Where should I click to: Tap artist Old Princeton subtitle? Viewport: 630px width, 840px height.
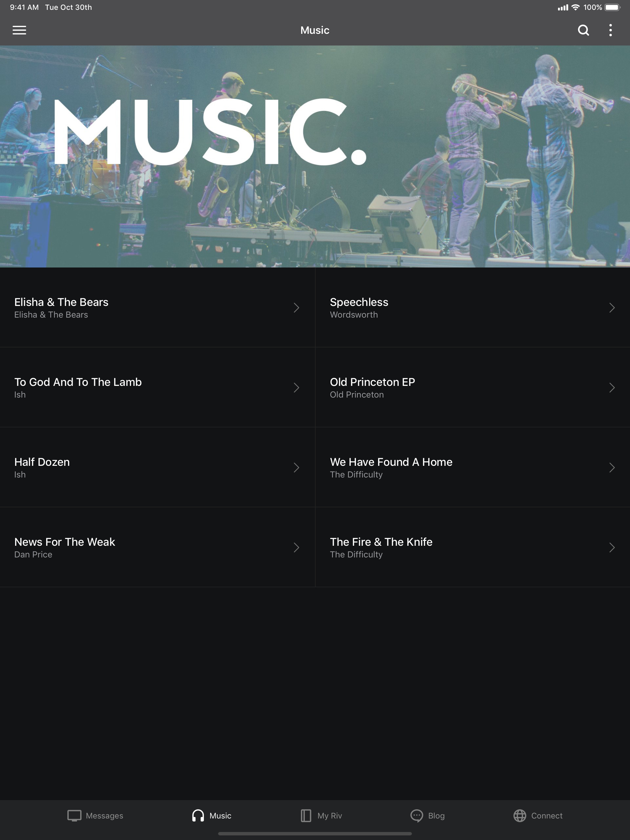click(x=357, y=394)
